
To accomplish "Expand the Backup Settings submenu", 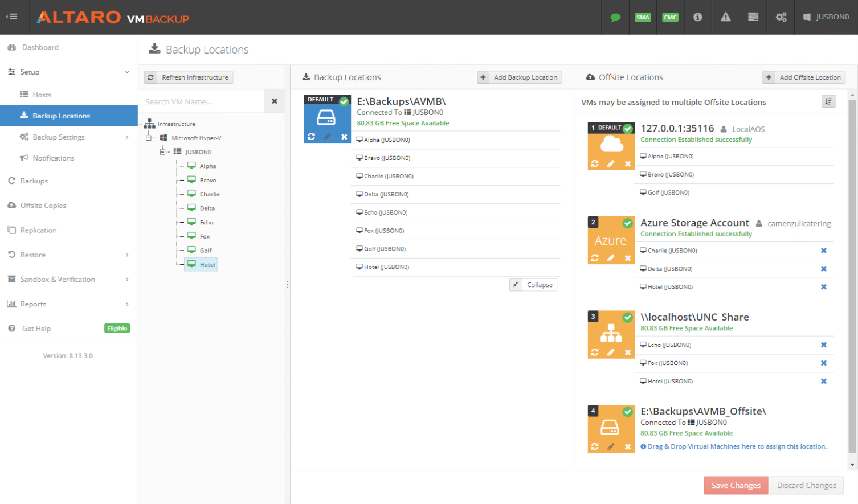I will [x=126, y=137].
